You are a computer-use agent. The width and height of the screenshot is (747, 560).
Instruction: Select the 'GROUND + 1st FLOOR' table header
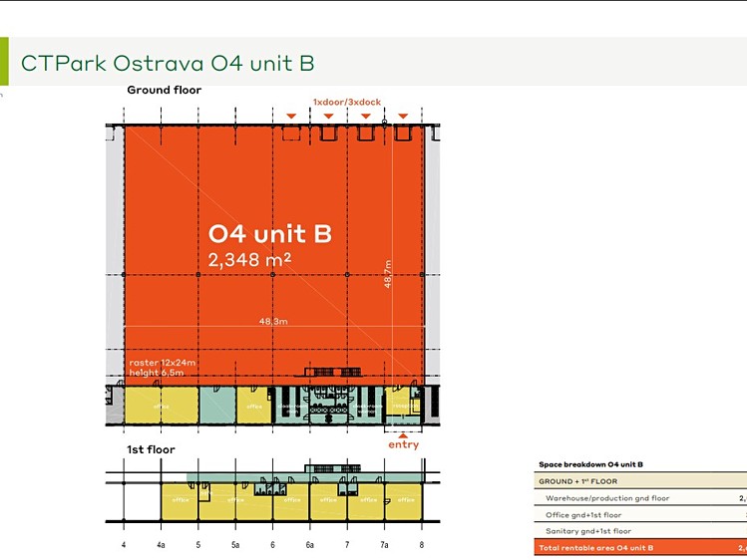(x=640, y=481)
